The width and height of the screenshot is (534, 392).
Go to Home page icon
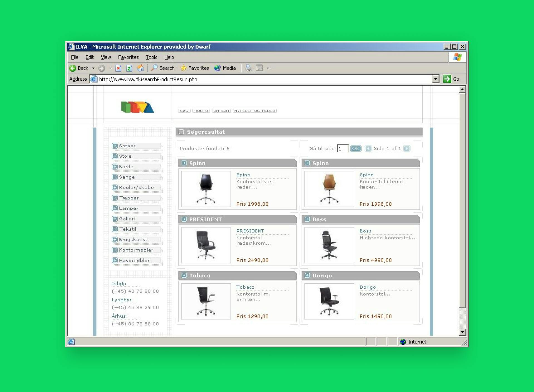click(x=140, y=68)
